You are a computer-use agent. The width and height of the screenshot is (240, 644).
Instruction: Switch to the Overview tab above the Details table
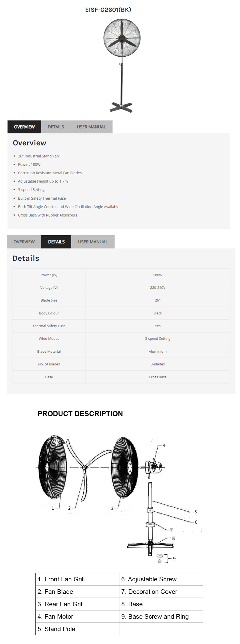tap(24, 242)
